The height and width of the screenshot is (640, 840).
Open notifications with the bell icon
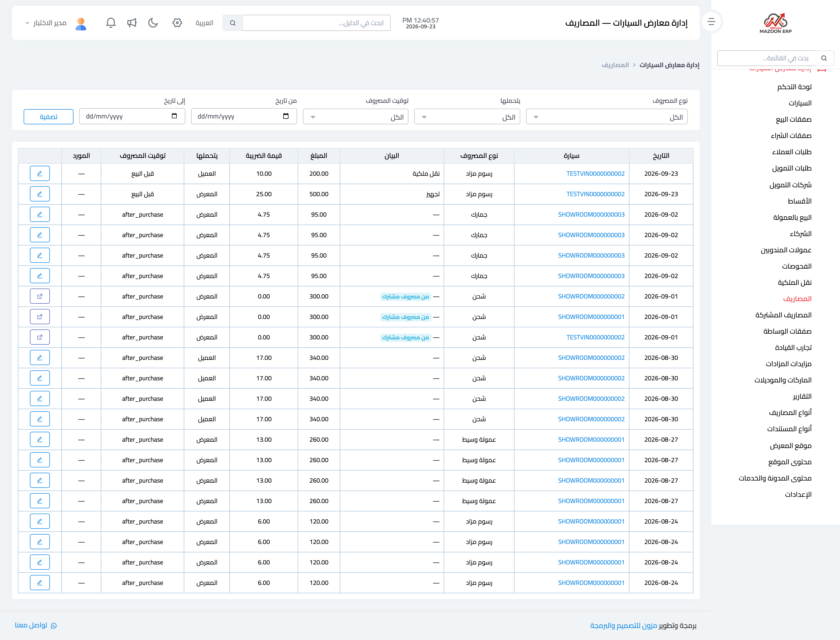tap(111, 23)
